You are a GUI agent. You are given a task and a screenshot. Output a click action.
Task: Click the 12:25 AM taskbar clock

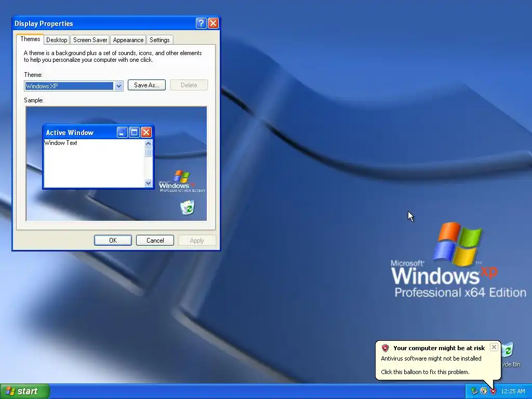pos(513,391)
